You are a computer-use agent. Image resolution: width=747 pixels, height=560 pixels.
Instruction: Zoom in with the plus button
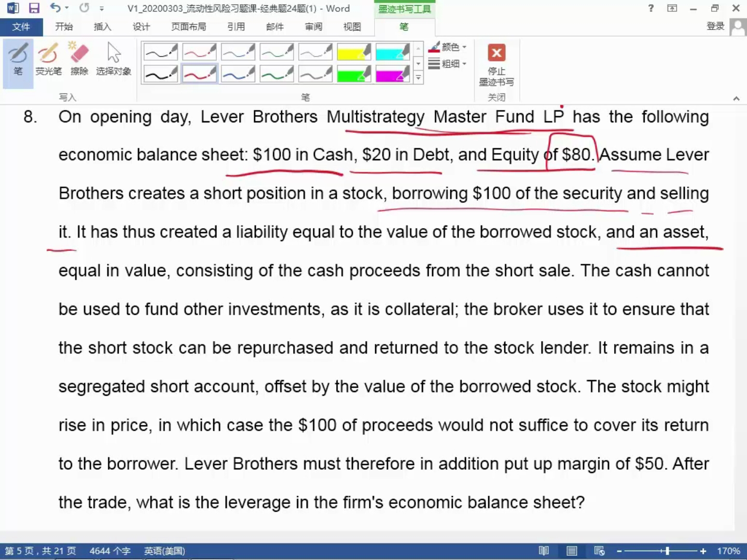pos(703,551)
